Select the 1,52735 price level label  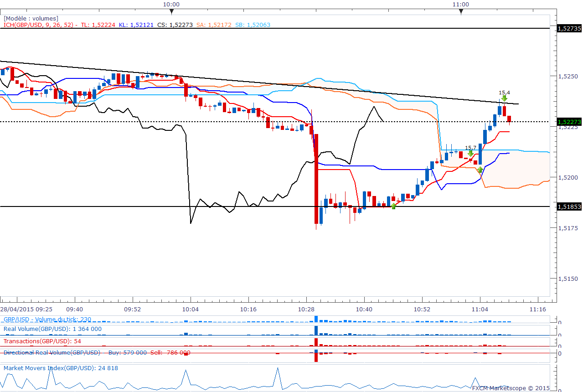569,28
